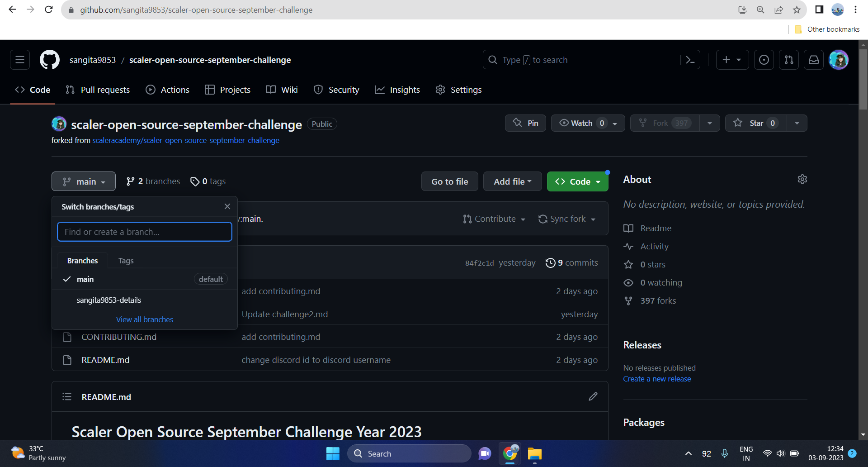The height and width of the screenshot is (467, 868).
Task: Select the default main branch
Action: [x=85, y=279]
